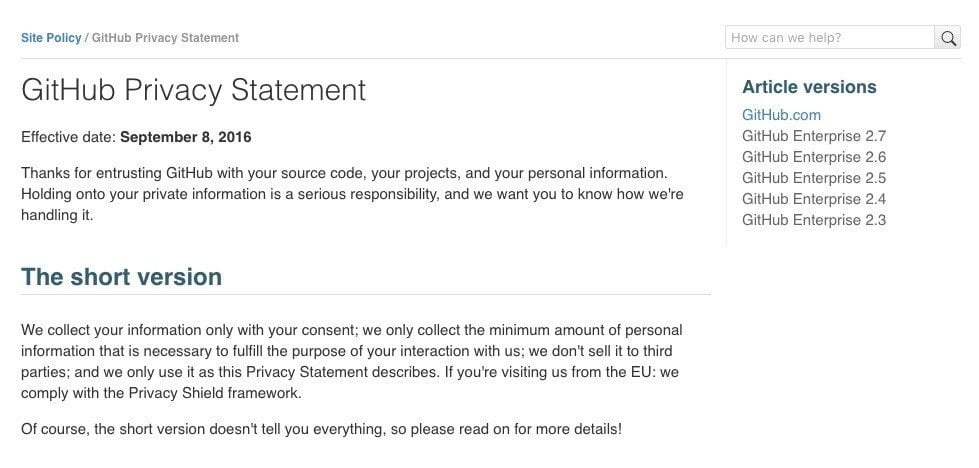Open the GitHub Enterprise 2.4 version
This screenshot has height=468, width=979.
click(x=814, y=199)
